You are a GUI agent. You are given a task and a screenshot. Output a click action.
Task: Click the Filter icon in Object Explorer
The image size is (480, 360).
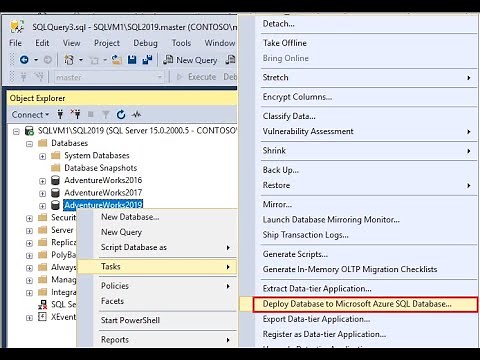point(105,115)
